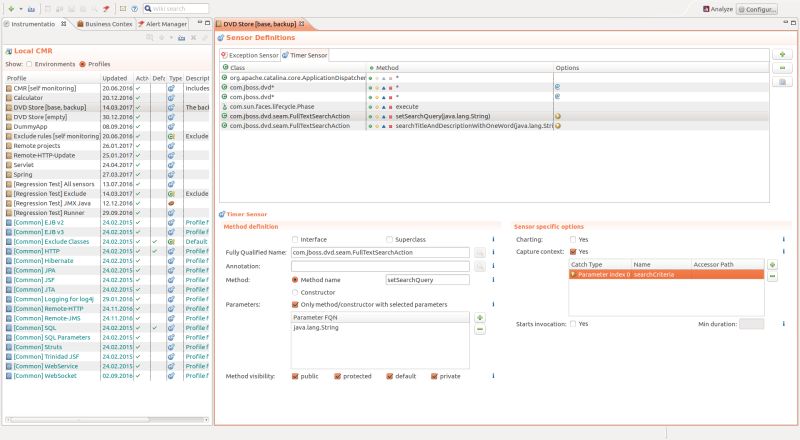800x440 pixels.
Task: Uncheck the private visibility checkbox
Action: [434, 376]
